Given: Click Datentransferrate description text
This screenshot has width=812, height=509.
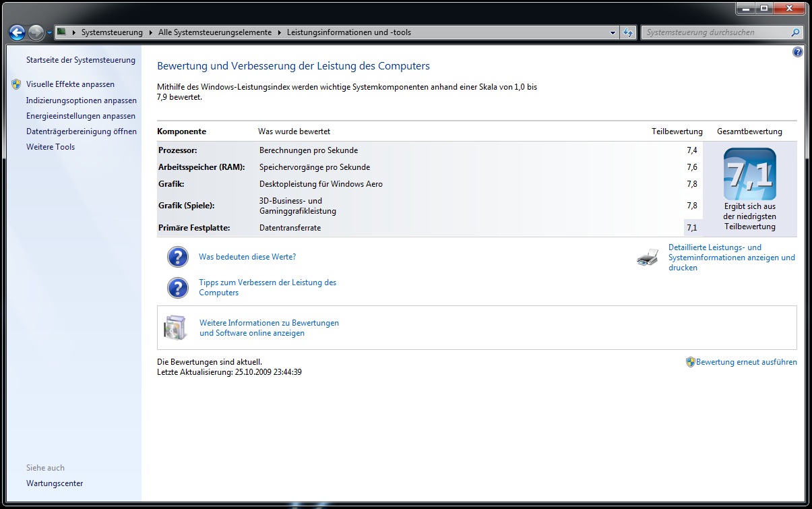Looking at the screenshot, I should pos(290,228).
